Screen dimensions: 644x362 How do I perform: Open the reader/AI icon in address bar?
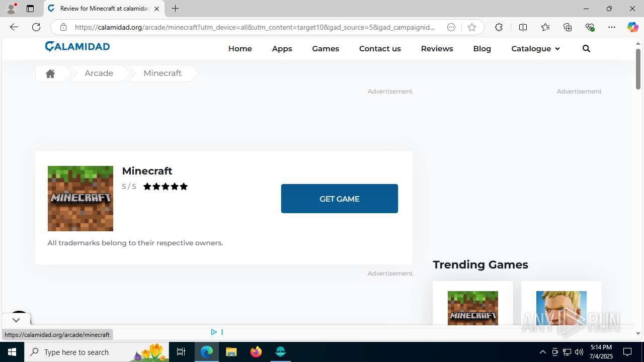[x=451, y=27]
